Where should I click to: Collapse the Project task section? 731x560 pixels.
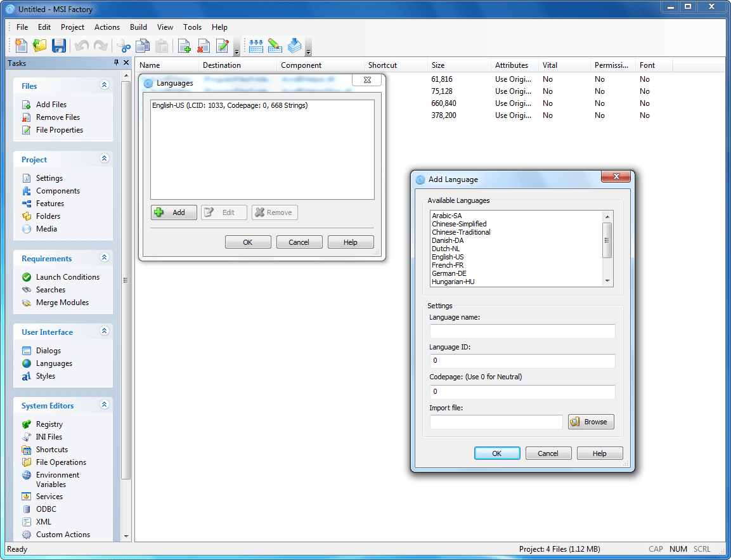pyautogui.click(x=105, y=159)
